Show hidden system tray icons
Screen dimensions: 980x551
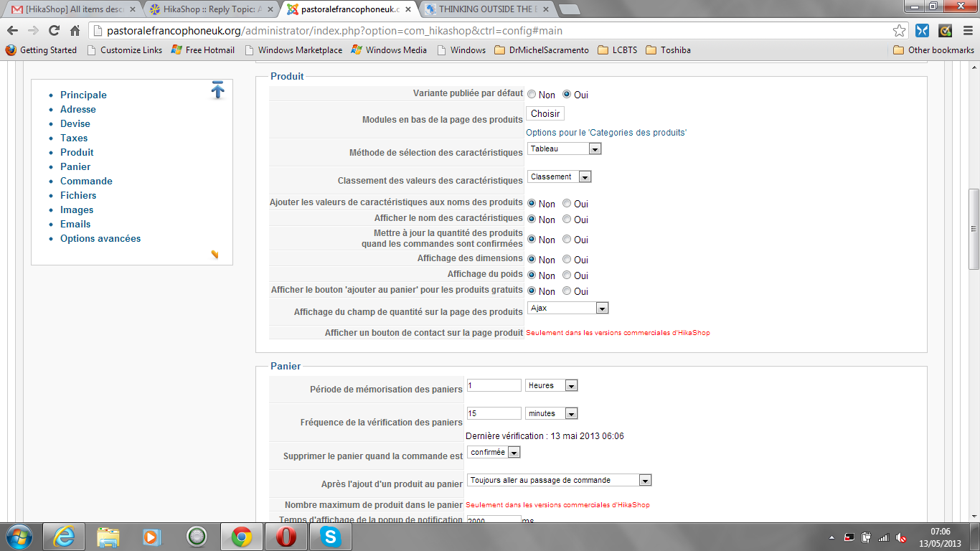click(831, 537)
